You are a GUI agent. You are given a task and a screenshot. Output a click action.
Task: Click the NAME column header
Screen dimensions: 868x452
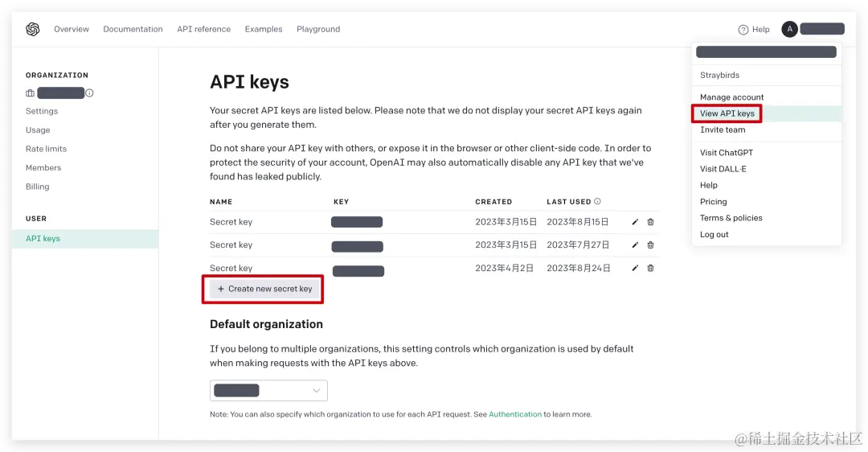pyautogui.click(x=221, y=202)
